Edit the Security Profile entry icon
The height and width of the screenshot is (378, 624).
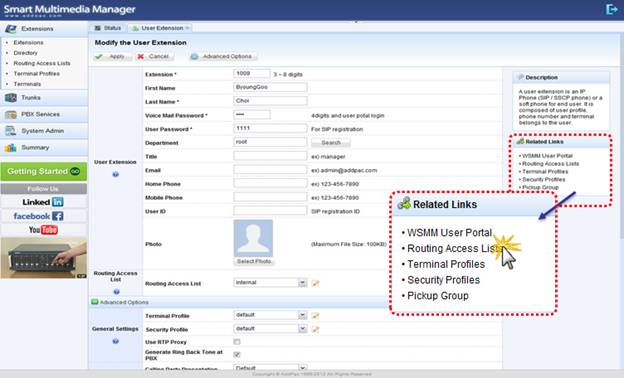tap(316, 329)
